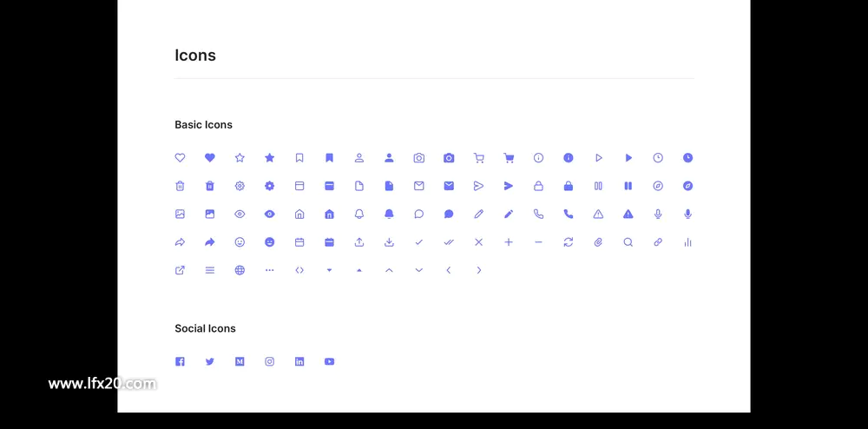Image resolution: width=868 pixels, height=429 pixels.
Task: Select the filled star icon
Action: pyautogui.click(x=270, y=158)
